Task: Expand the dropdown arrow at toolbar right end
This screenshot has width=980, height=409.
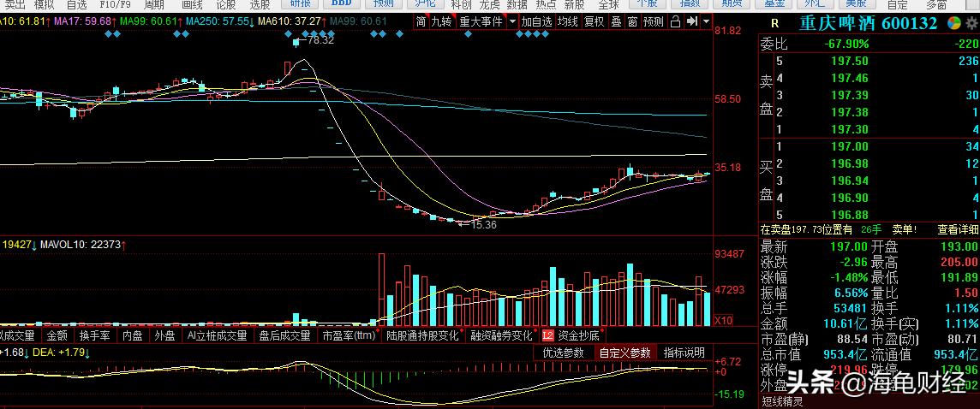Action: [706, 22]
